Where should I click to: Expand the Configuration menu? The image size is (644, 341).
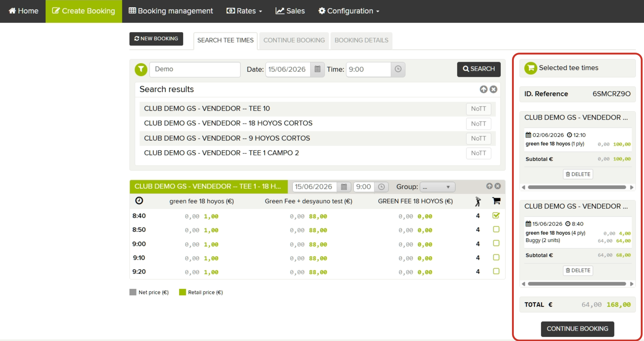click(349, 11)
